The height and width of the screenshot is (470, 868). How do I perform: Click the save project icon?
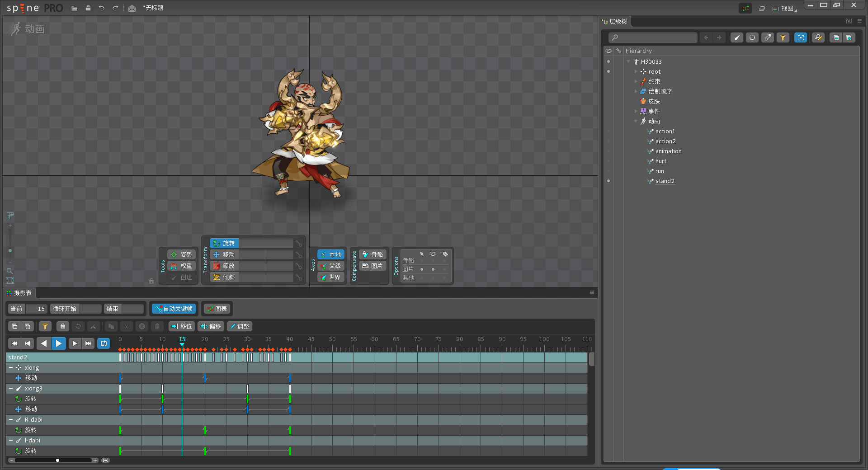pos(88,8)
